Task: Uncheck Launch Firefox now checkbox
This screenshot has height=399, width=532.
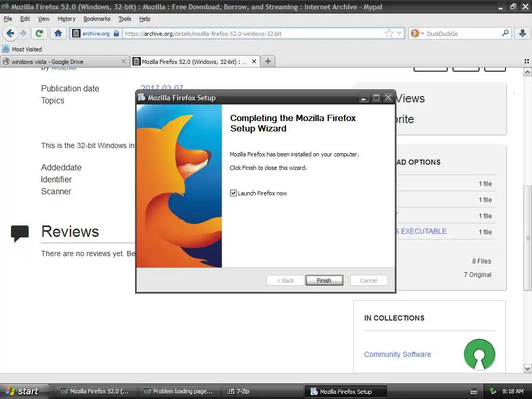Action: point(233,193)
